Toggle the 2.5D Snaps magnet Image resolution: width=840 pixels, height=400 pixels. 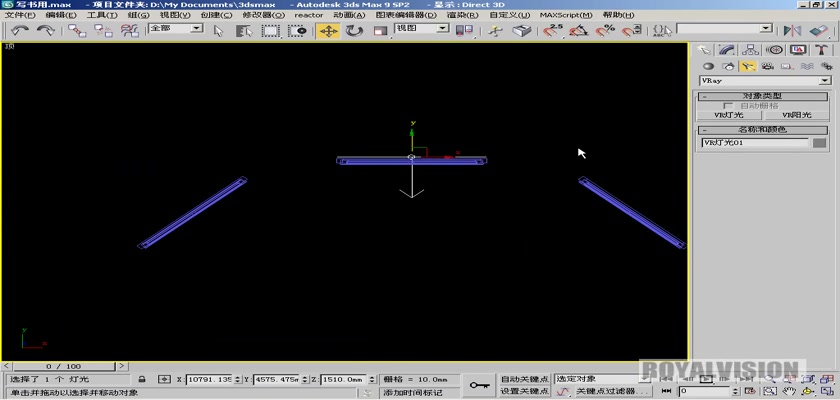coord(553,31)
